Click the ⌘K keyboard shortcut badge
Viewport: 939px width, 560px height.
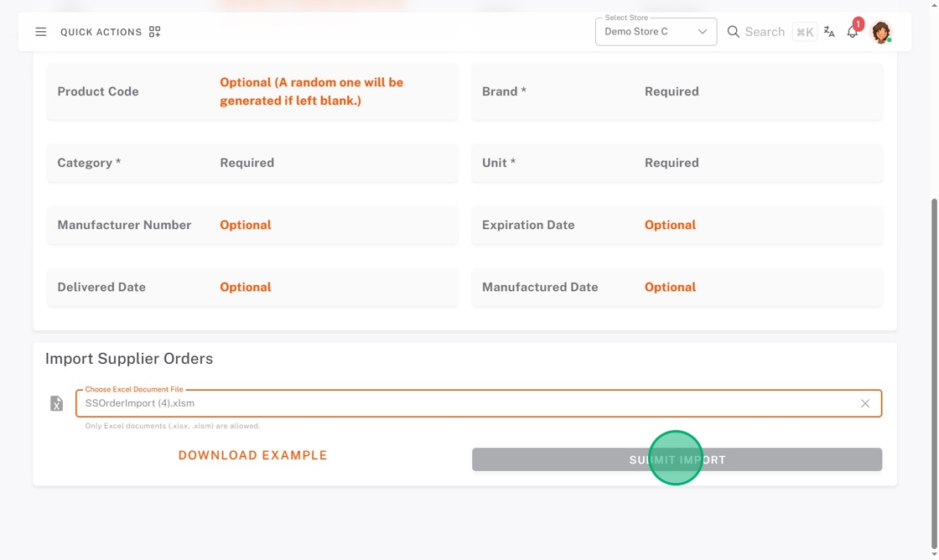click(x=805, y=32)
